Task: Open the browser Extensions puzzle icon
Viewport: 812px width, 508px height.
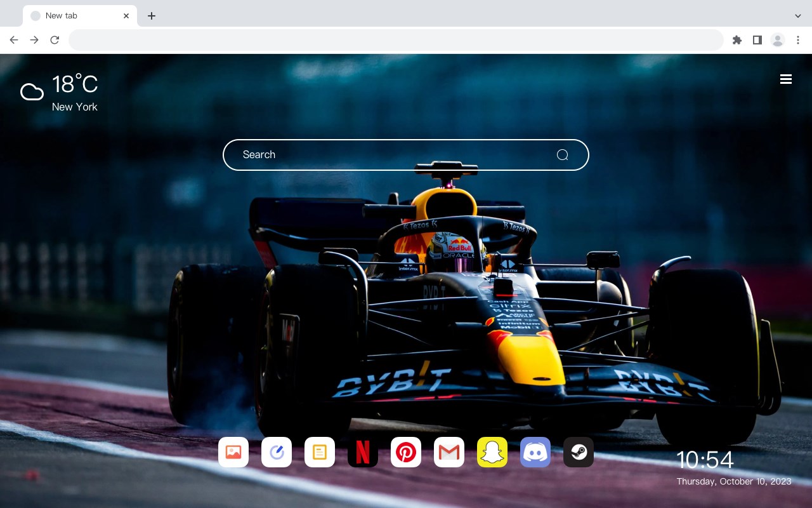Action: tap(737, 40)
